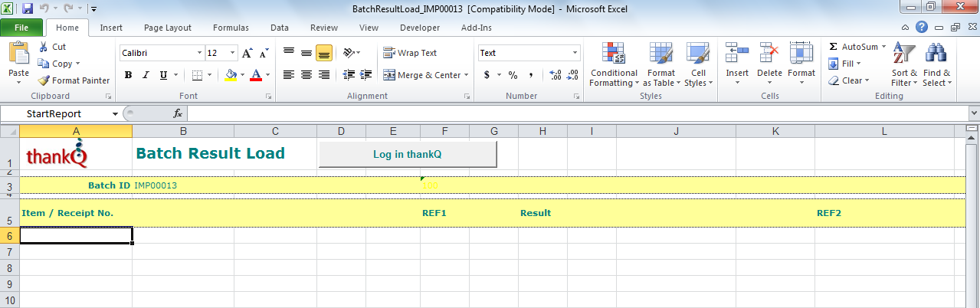Open the AutoSum dropdown arrow
The width and height of the screenshot is (980, 308).
point(883,47)
